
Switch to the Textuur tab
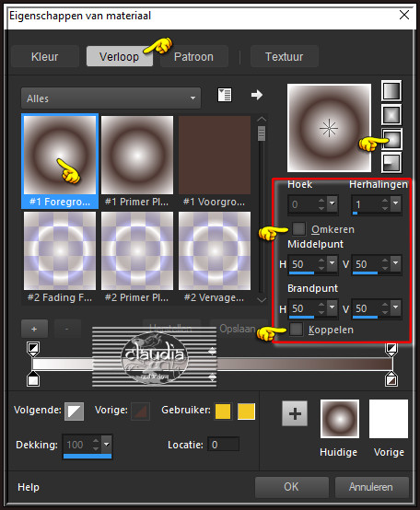coord(284,56)
